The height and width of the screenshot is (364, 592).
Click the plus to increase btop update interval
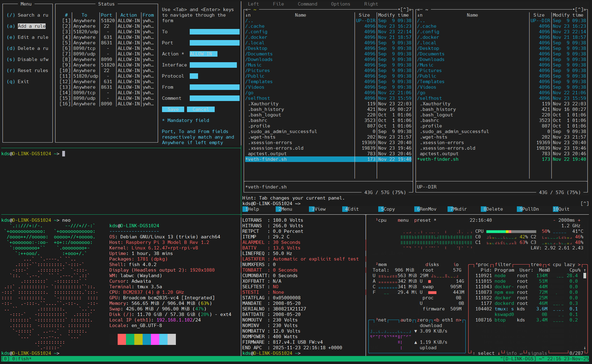pyautogui.click(x=579, y=220)
